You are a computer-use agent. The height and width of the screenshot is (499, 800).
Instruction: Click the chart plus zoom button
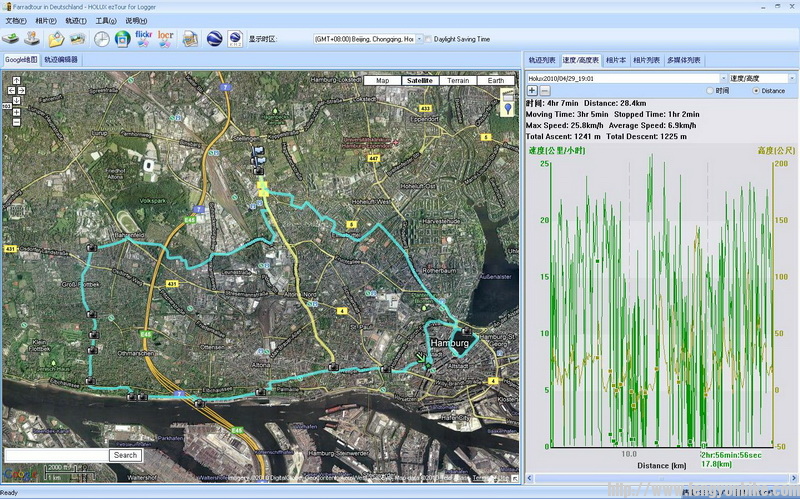[x=533, y=91]
